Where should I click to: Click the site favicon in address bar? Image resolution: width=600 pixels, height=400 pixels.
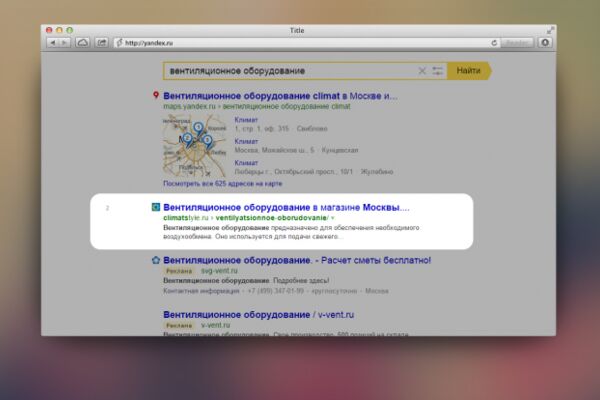coord(119,43)
